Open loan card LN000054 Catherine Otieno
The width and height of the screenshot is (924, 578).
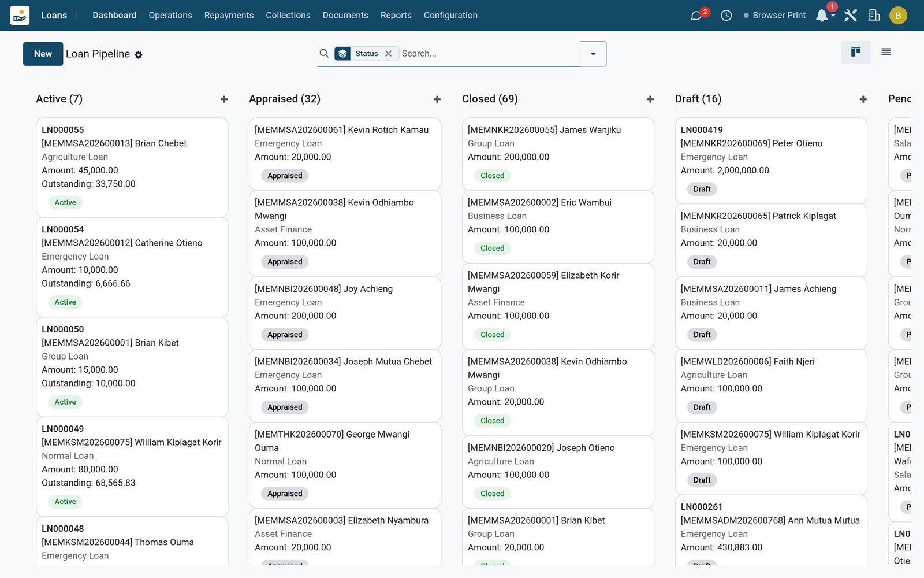pyautogui.click(x=132, y=267)
